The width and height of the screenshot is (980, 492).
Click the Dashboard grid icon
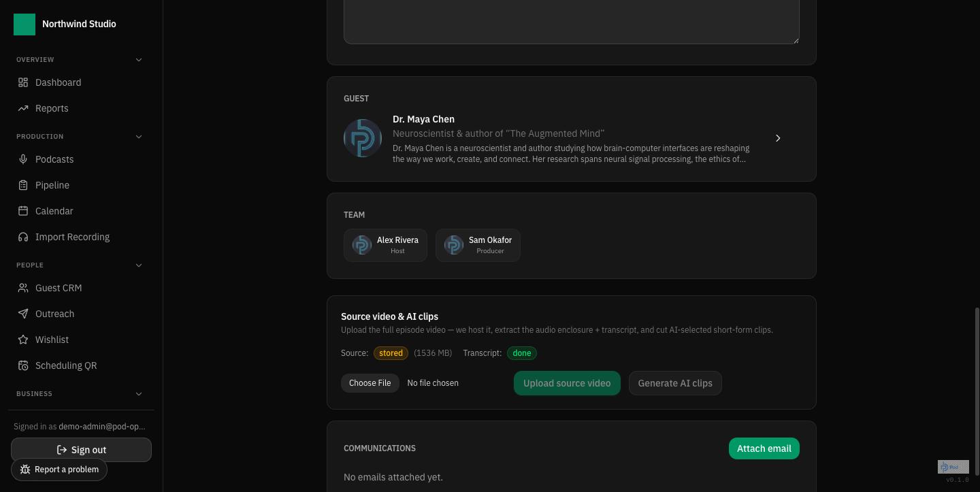(23, 82)
